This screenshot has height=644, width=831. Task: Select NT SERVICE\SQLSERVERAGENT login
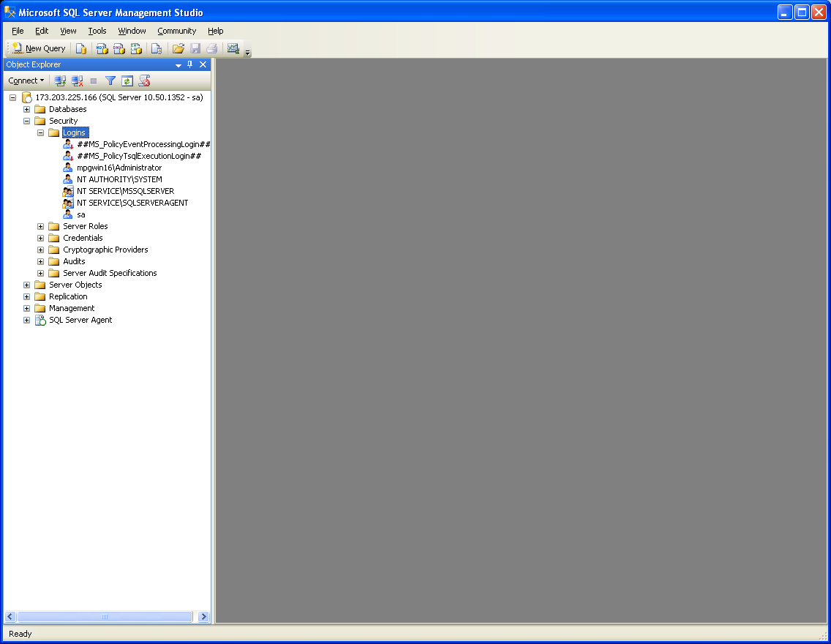pos(132,203)
